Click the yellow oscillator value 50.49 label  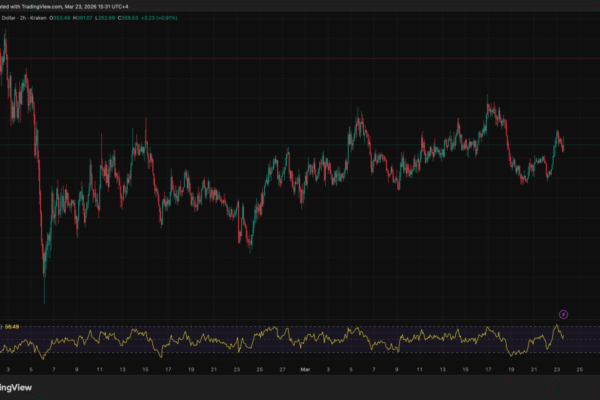[14, 326]
